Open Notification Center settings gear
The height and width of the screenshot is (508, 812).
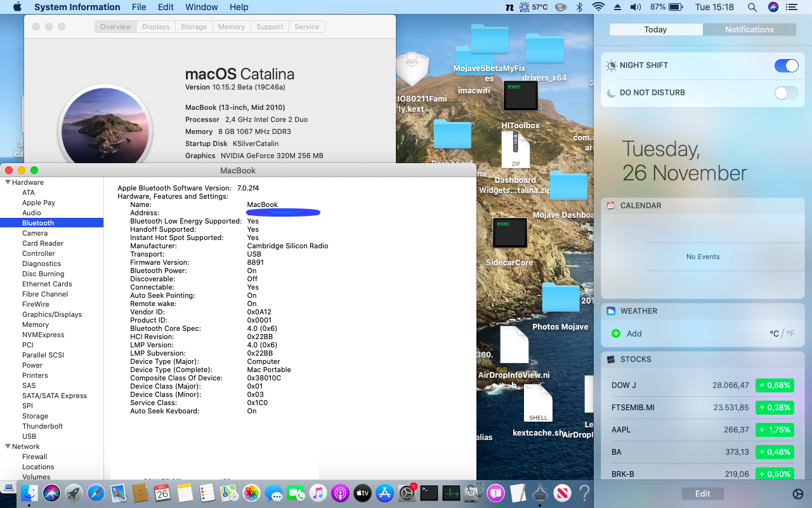point(798,494)
